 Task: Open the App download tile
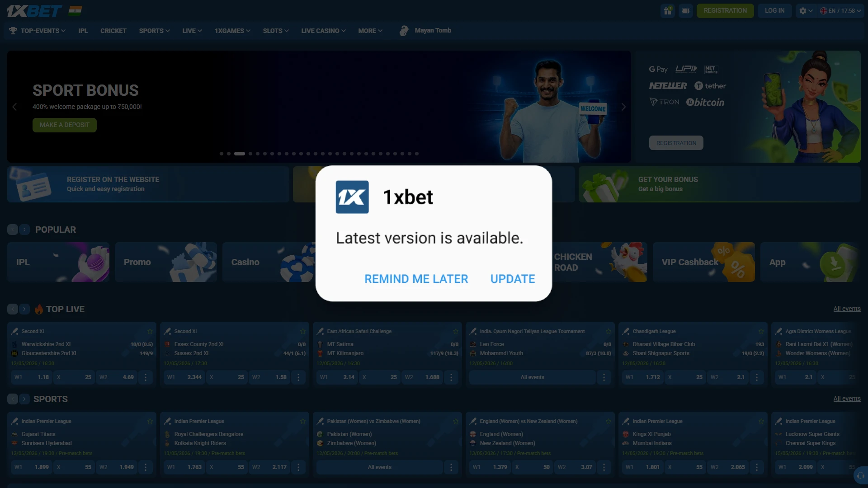click(x=811, y=262)
